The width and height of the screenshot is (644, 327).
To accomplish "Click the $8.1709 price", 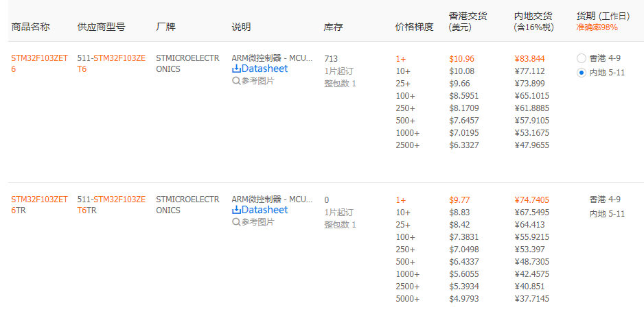I will pyautogui.click(x=464, y=108).
